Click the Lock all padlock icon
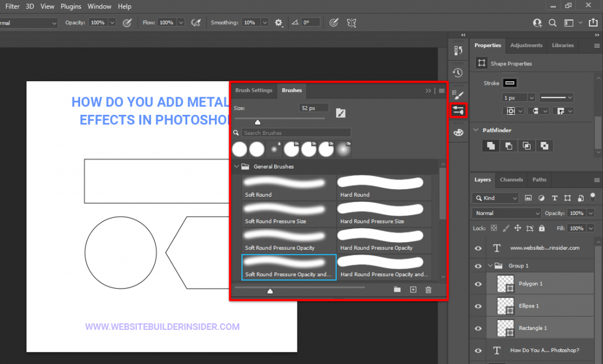The width and height of the screenshot is (603, 364). pos(541,228)
